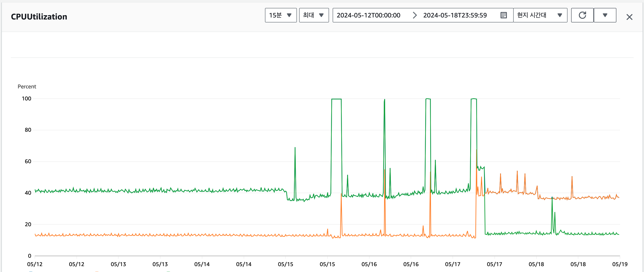Click the X close icon of the panel
The height and width of the screenshot is (272, 644).
pos(629,17)
